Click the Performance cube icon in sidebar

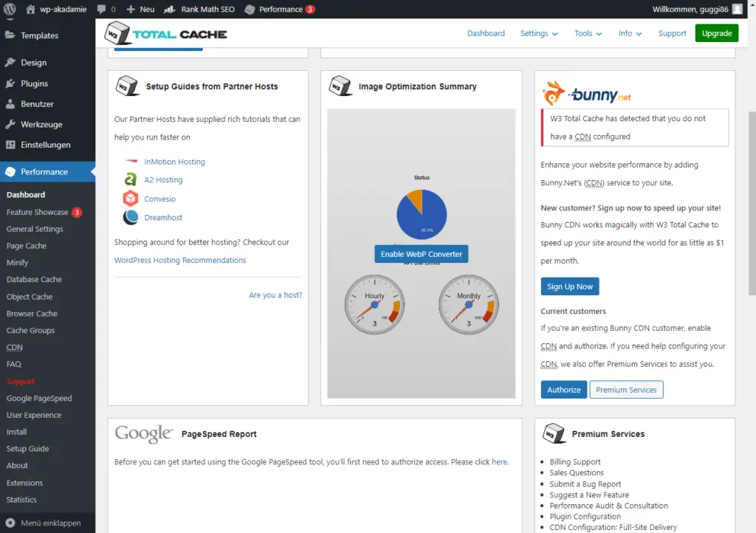point(10,171)
